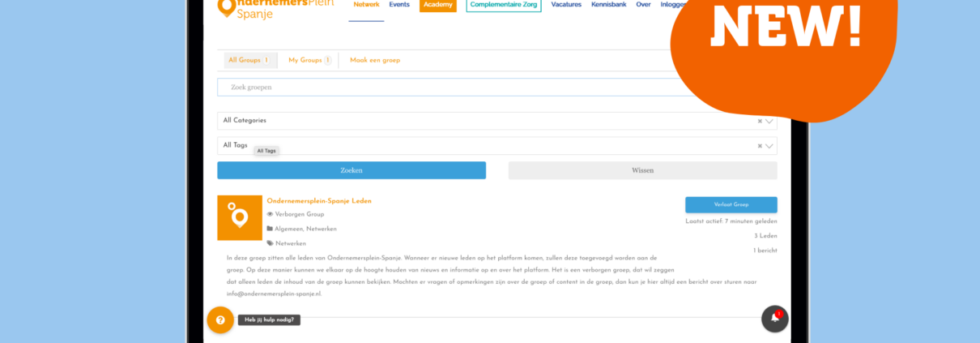
Task: Open the Vacatures menu item
Action: (566, 5)
